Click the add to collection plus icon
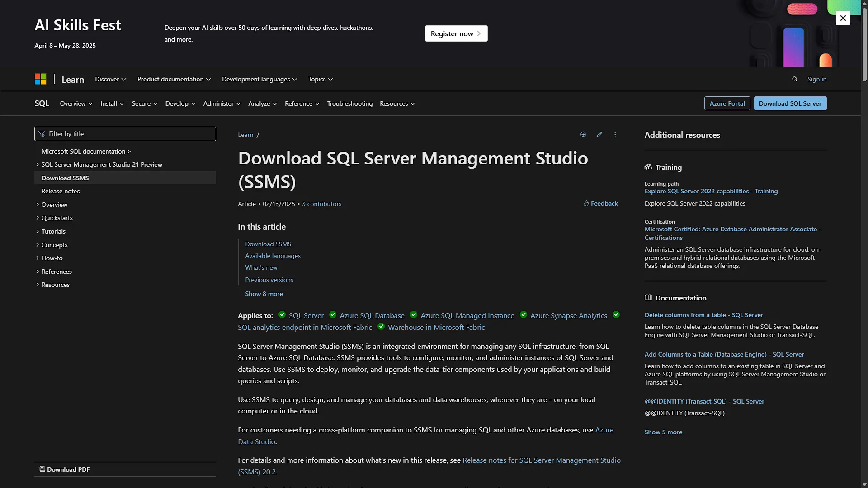This screenshot has width=868, height=488. coord(583,135)
